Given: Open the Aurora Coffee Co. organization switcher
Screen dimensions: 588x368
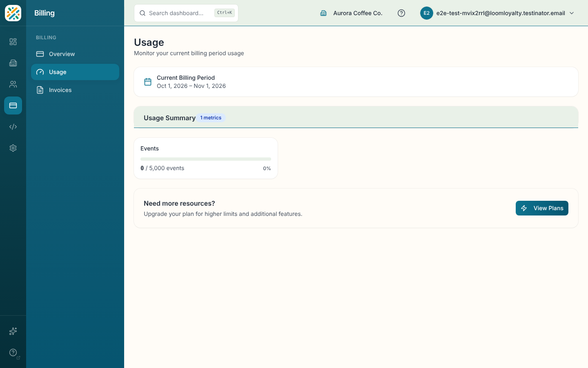Looking at the screenshot, I should point(351,13).
